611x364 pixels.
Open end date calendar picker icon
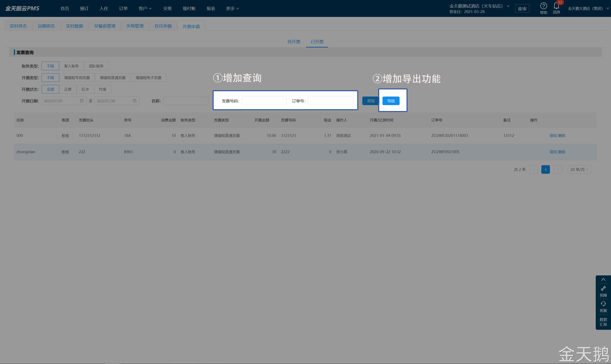click(135, 101)
